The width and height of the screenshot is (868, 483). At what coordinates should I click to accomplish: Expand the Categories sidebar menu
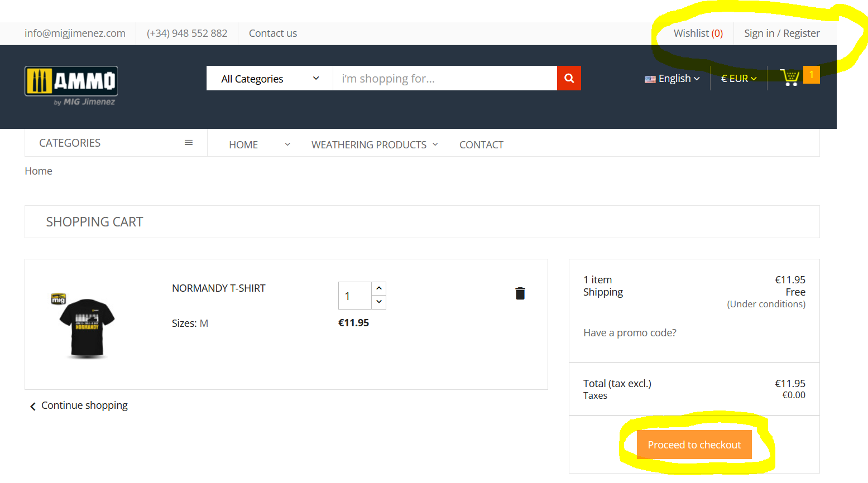[x=116, y=143]
